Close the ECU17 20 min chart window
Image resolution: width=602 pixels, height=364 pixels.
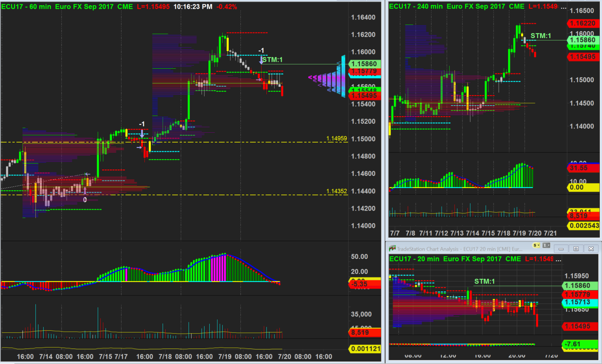tap(590, 249)
